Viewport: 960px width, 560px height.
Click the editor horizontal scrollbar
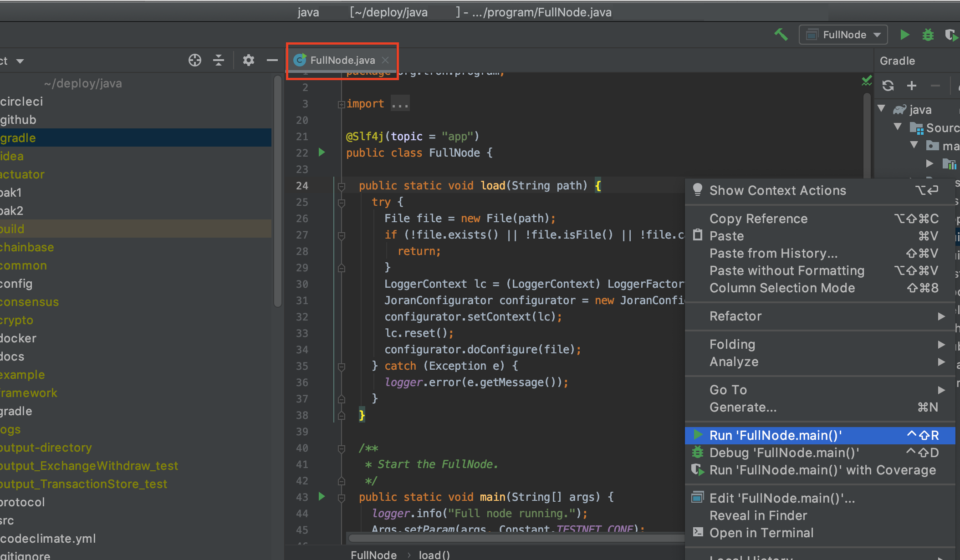[515, 538]
